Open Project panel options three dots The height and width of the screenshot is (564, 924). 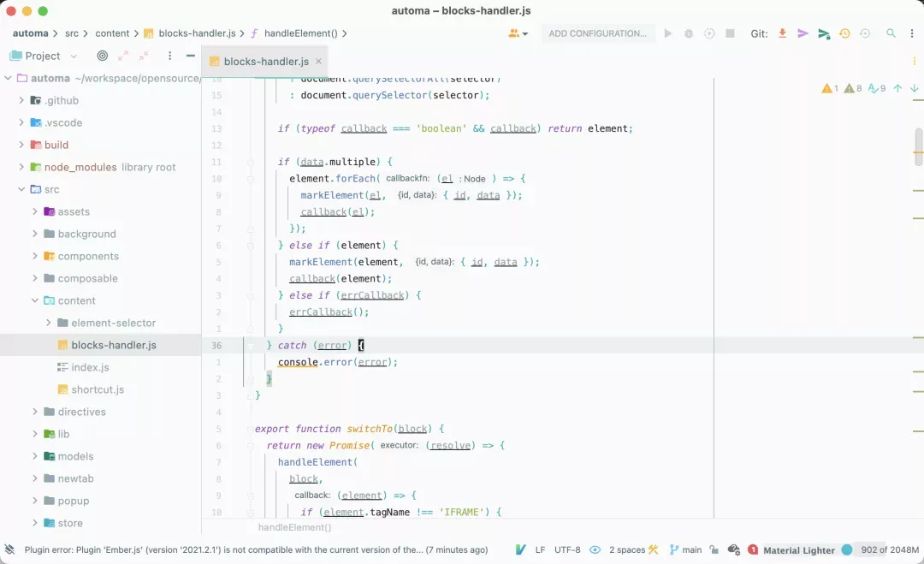pos(169,56)
